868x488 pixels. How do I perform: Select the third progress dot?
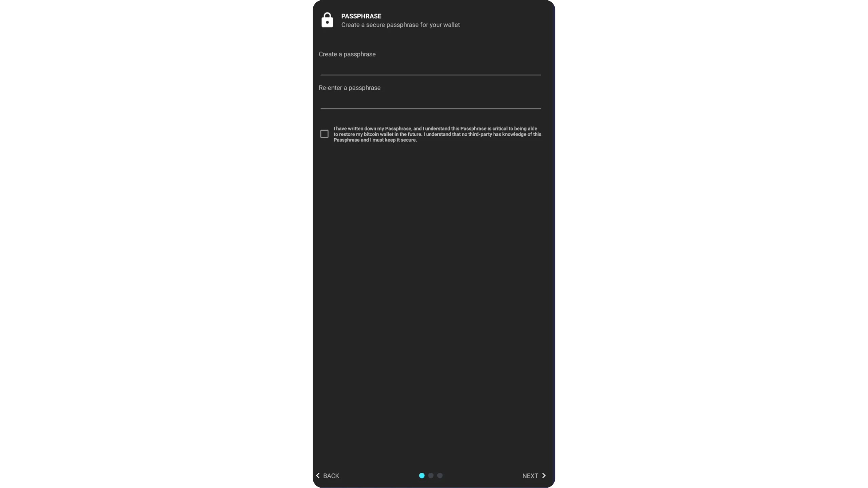coord(440,475)
